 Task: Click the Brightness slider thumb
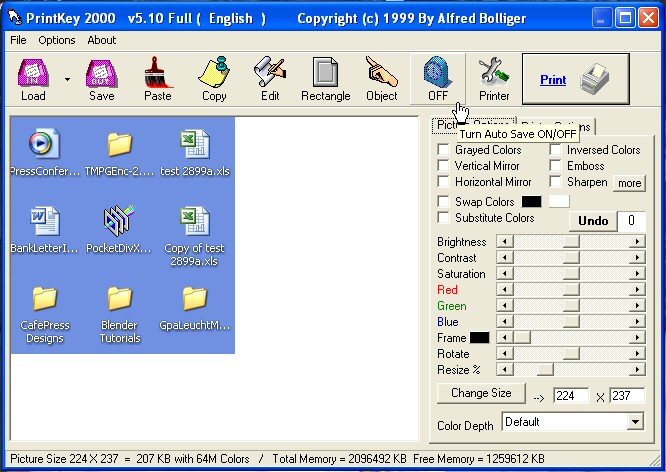pyautogui.click(x=572, y=242)
